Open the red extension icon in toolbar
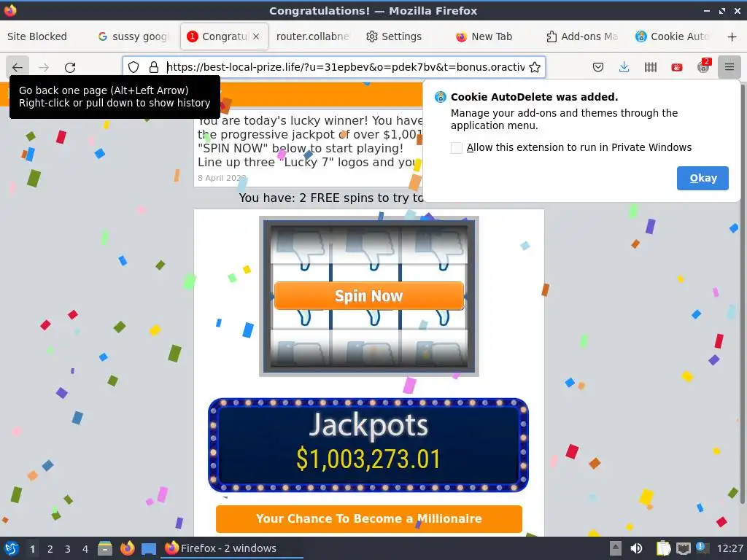Viewport: 747px width, 560px height. pyautogui.click(x=677, y=67)
